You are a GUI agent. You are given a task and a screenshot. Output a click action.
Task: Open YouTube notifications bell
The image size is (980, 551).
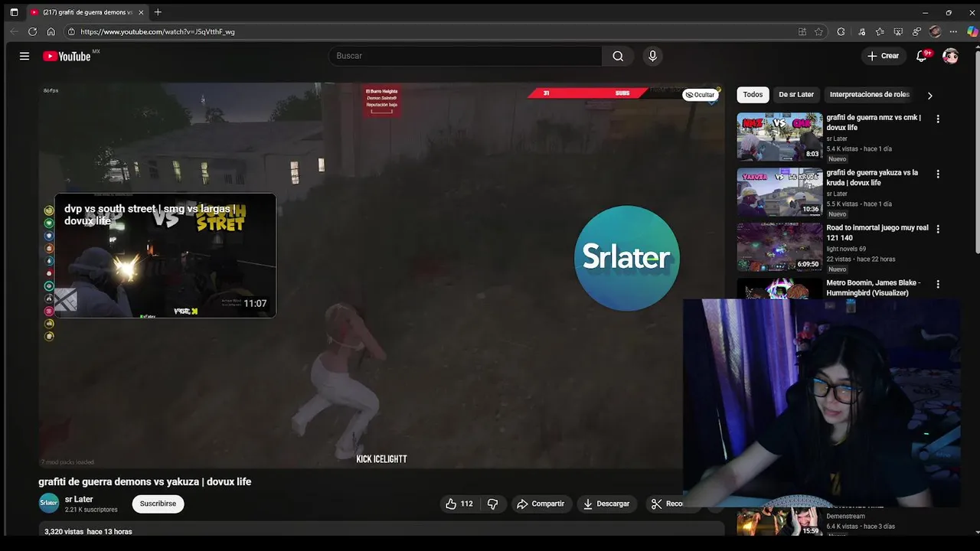click(x=922, y=56)
